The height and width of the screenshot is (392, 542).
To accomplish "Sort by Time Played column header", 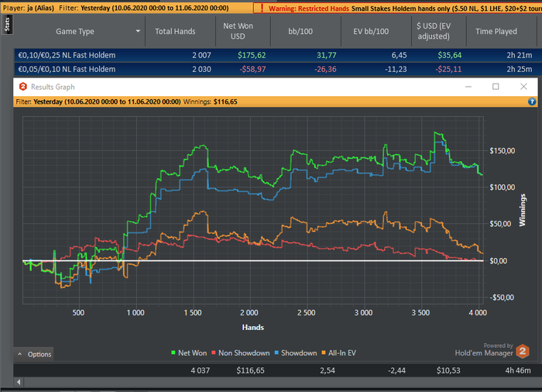I will 496,32.
